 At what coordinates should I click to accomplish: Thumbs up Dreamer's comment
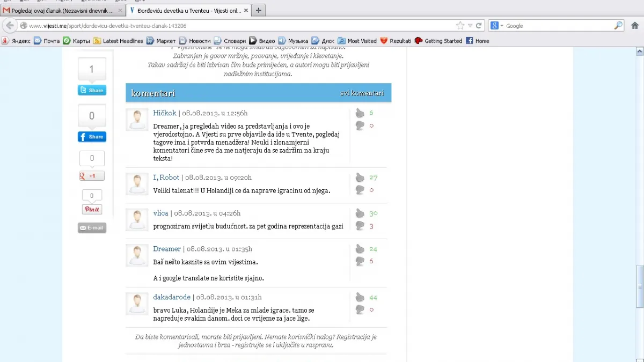[x=360, y=249]
